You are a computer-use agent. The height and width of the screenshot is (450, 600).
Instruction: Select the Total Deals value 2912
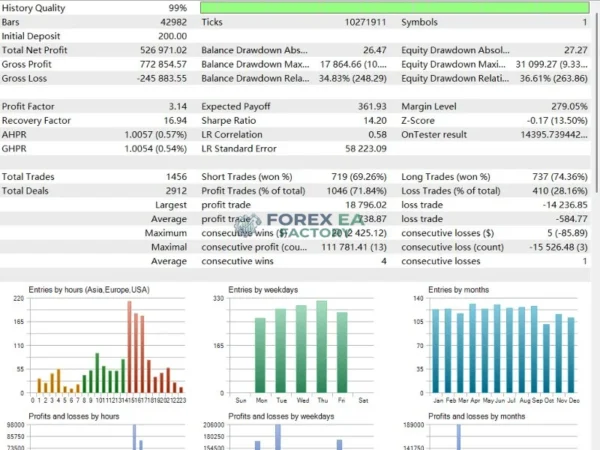click(x=176, y=191)
